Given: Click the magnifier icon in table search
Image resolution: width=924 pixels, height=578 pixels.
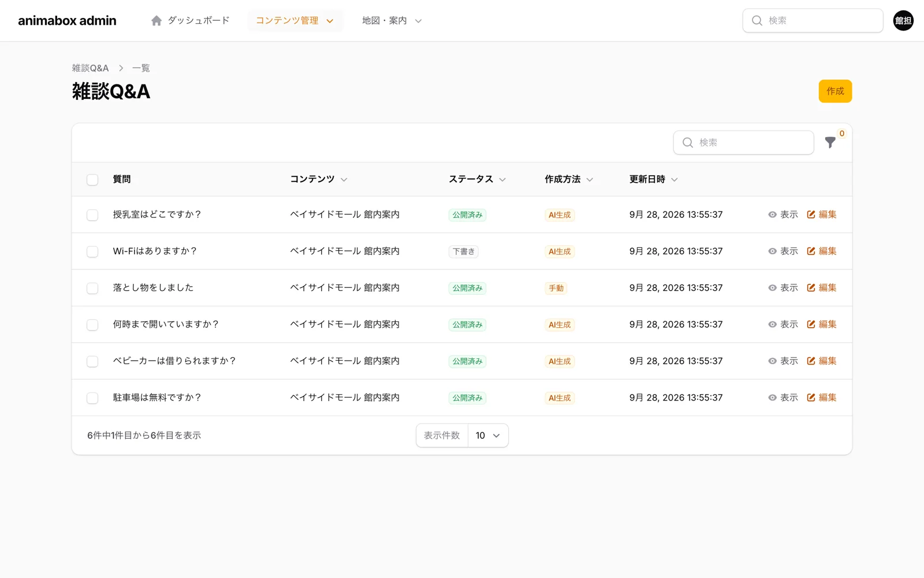Looking at the screenshot, I should pos(688,143).
